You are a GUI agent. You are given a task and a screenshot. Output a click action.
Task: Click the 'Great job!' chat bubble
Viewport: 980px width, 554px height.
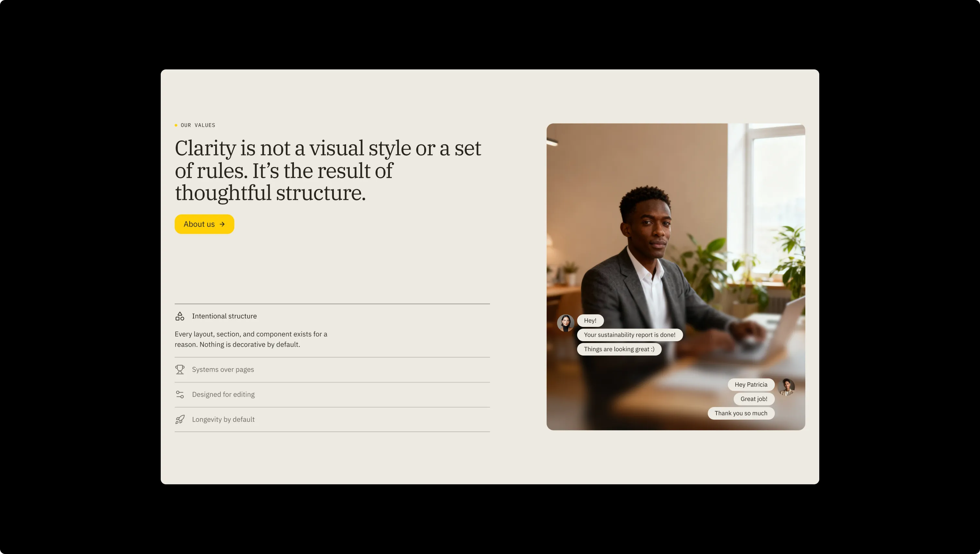(754, 399)
